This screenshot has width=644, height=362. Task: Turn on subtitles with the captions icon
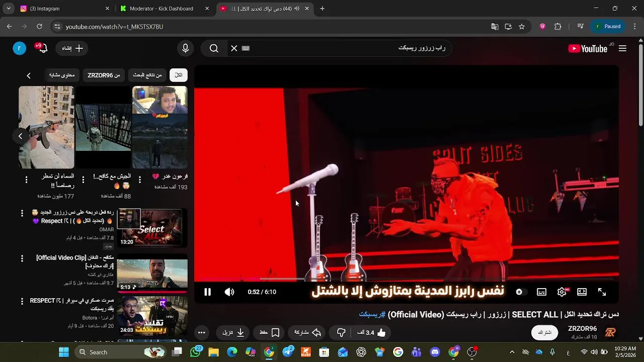[541, 292]
